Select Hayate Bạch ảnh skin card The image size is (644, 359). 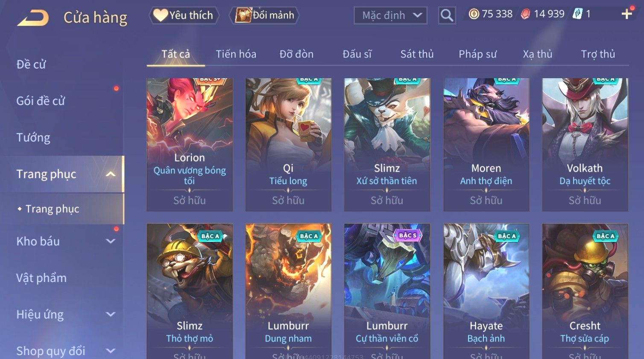point(486,291)
